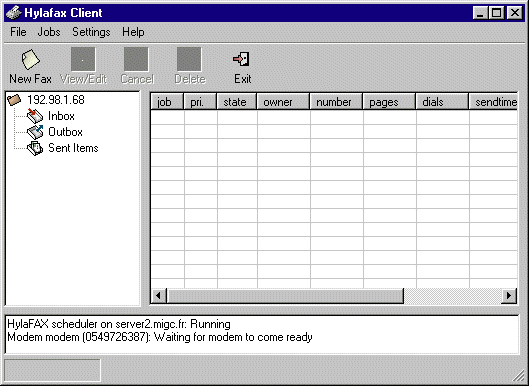
Task: Click the horizontal scrollbar thumb
Action: click(x=285, y=296)
